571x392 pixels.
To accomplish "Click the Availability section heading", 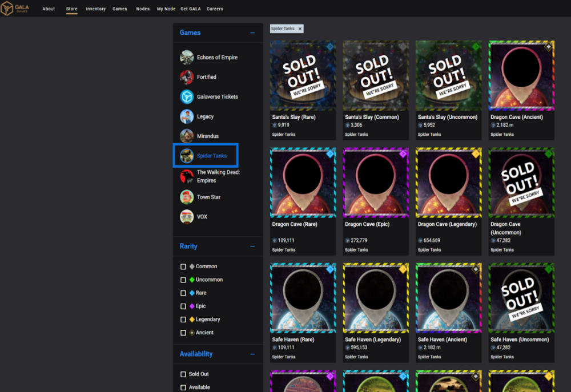I will [196, 354].
